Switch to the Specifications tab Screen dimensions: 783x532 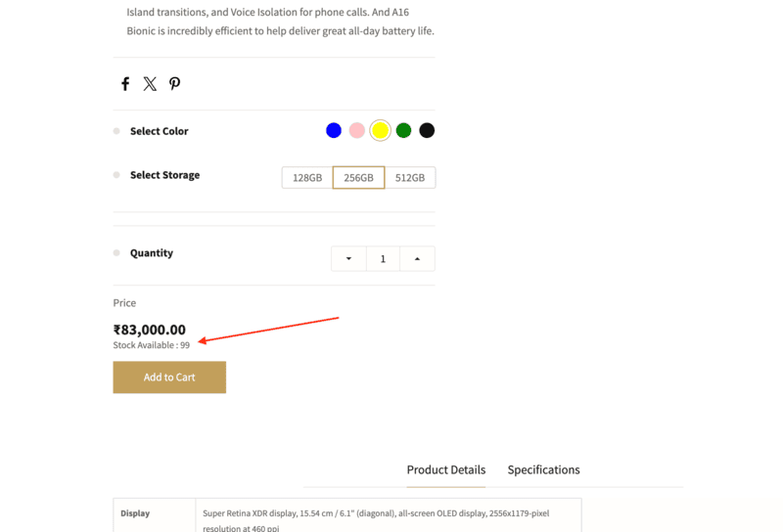(x=543, y=470)
